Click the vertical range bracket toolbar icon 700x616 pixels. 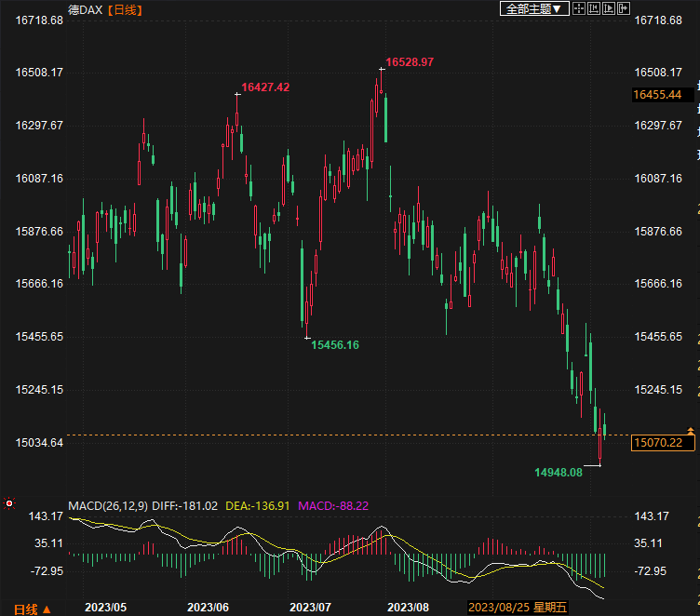[x=594, y=8]
